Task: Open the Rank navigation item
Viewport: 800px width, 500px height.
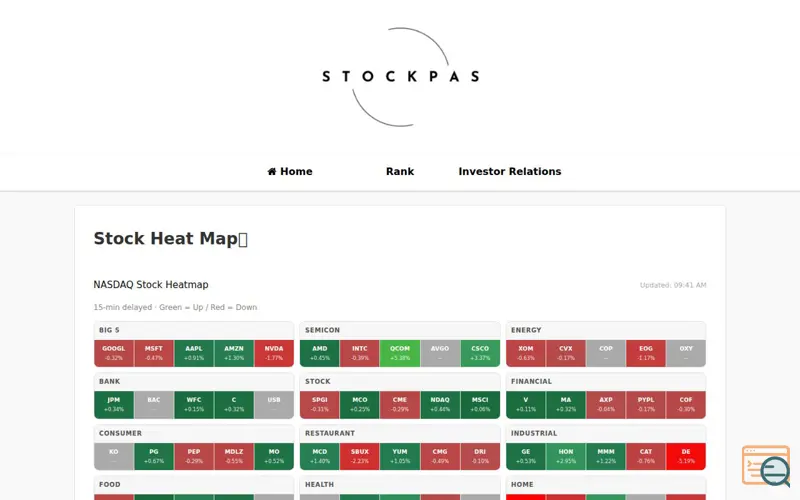Action: pyautogui.click(x=400, y=171)
